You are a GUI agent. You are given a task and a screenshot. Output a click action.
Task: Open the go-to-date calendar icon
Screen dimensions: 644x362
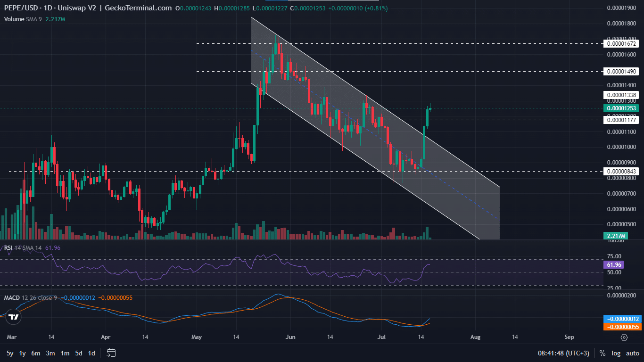[x=111, y=353]
